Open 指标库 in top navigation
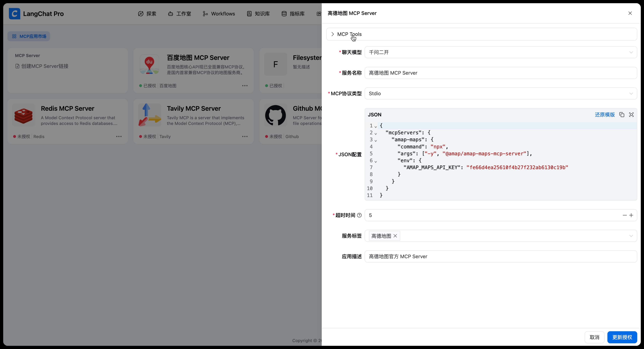 coord(293,14)
